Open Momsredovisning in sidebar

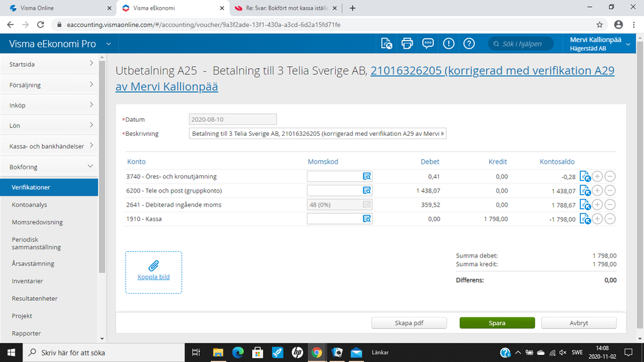click(x=37, y=222)
